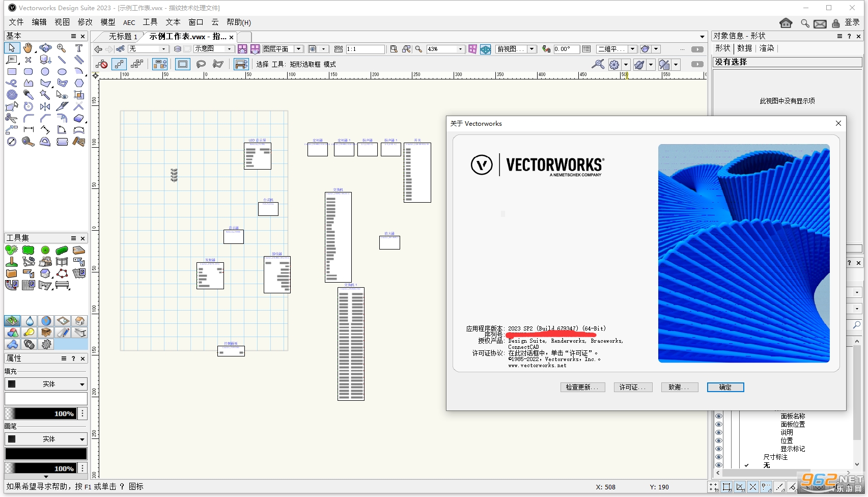Select the Spiral tool
Screen dimensions: 868x497
(x=11, y=95)
